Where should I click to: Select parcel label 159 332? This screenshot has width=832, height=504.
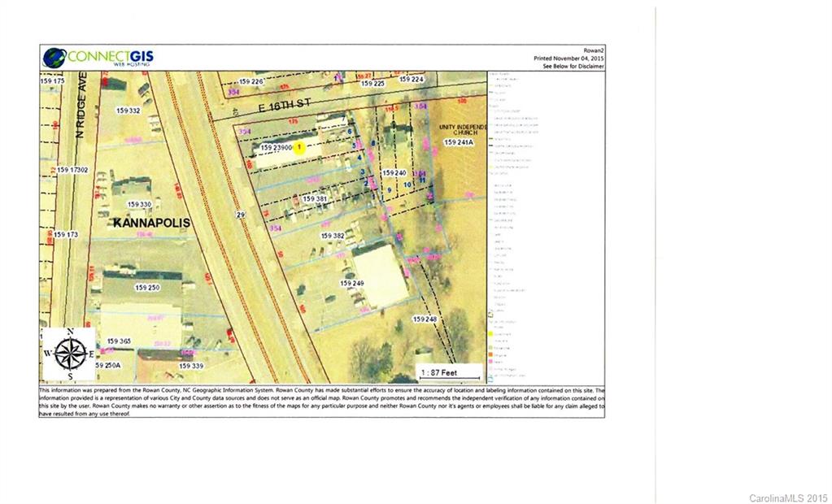[129, 111]
